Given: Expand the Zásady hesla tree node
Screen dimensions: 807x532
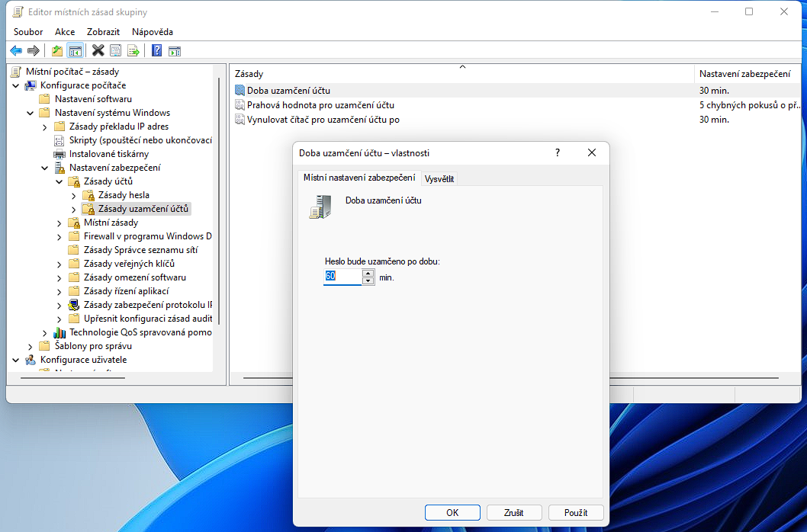Looking at the screenshot, I should (74, 195).
